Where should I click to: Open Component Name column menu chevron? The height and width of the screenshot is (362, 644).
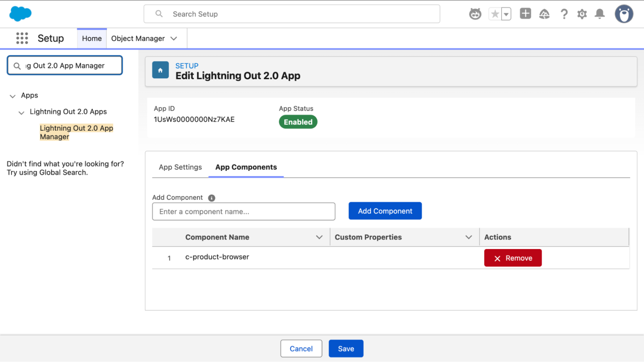coord(319,237)
